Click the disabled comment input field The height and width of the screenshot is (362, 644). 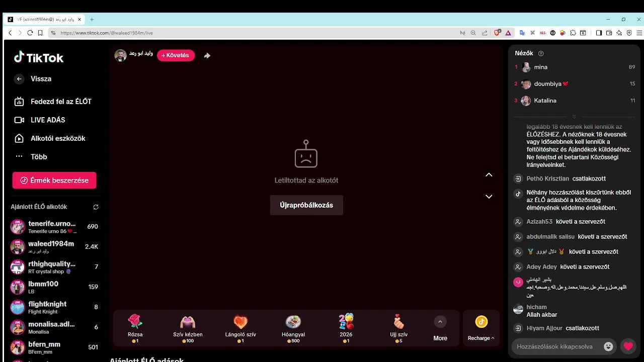(x=556, y=346)
